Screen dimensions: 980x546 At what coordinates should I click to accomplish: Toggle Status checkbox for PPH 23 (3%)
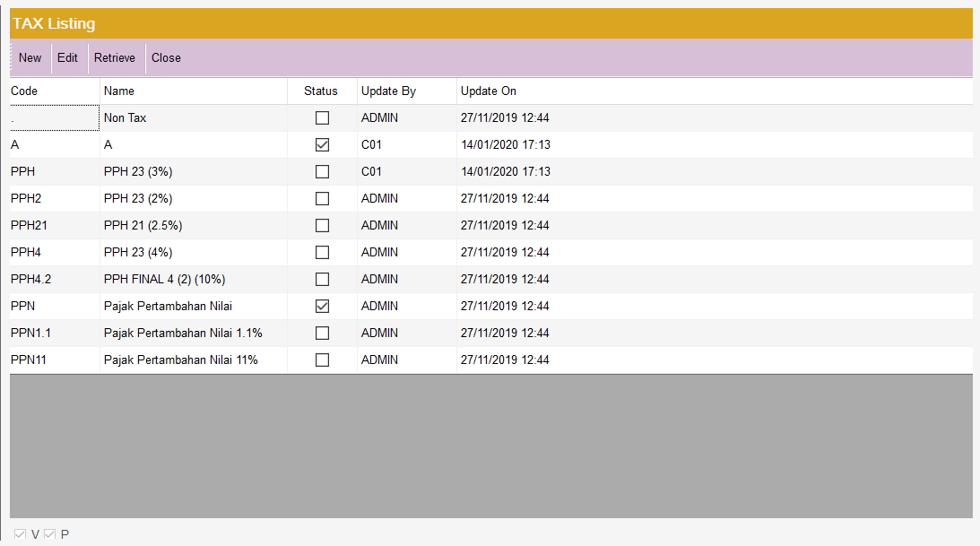[x=322, y=171]
